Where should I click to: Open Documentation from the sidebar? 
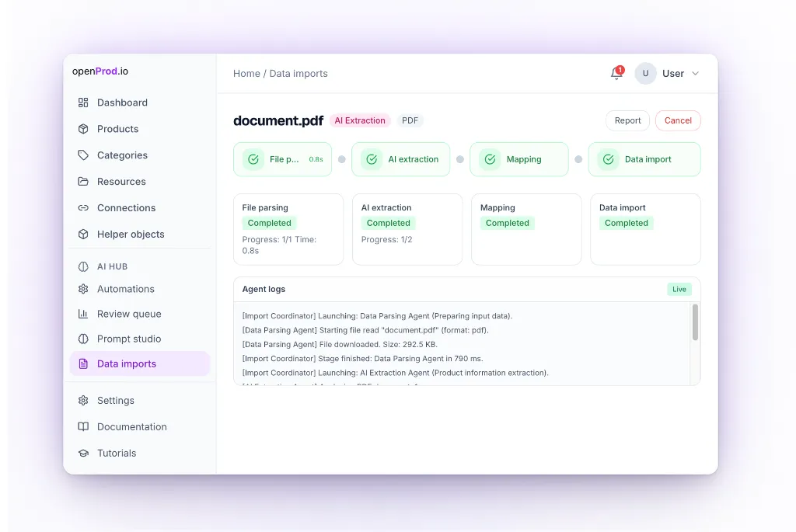(140, 427)
